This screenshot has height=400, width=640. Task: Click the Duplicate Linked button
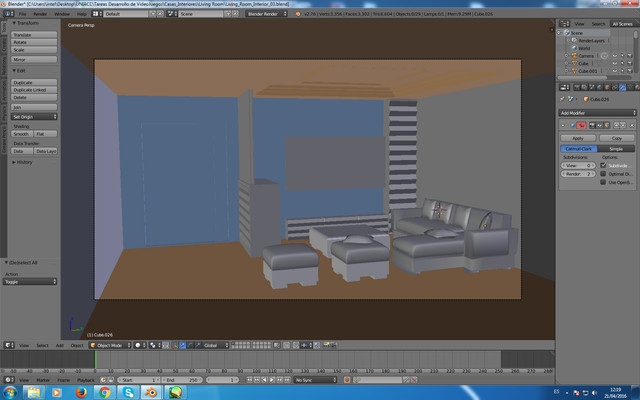click(34, 90)
